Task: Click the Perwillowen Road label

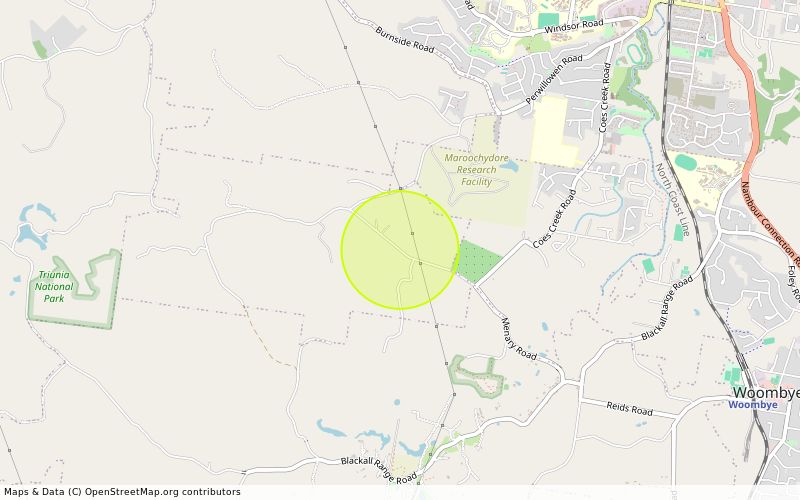Action: pos(554,79)
